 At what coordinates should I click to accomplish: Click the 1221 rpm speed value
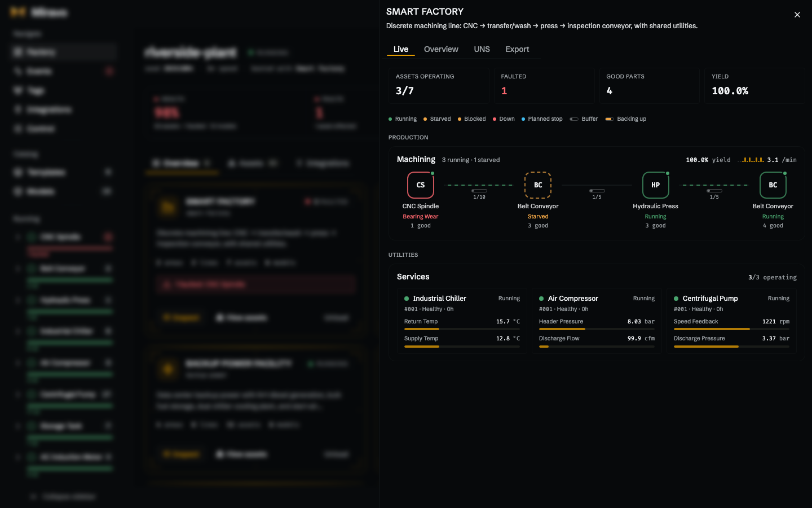pos(776,322)
